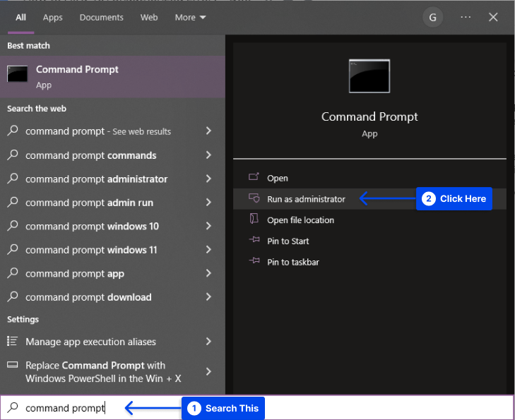This screenshot has width=515, height=420.
Task: Expand arrow for 'command prompt app'
Action: pyautogui.click(x=208, y=273)
